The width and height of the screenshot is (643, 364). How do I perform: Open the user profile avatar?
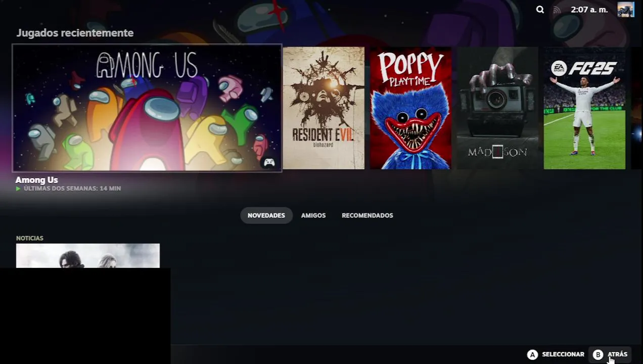[626, 10]
